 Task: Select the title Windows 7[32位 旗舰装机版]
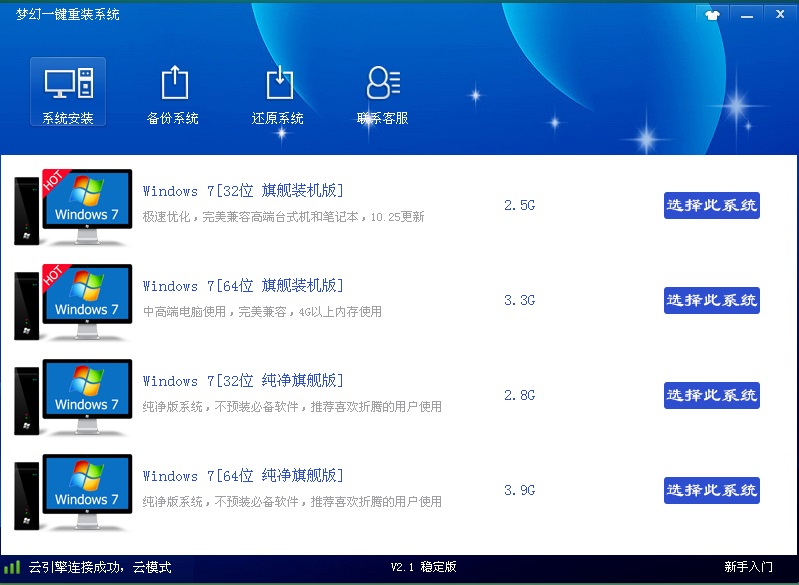(244, 191)
